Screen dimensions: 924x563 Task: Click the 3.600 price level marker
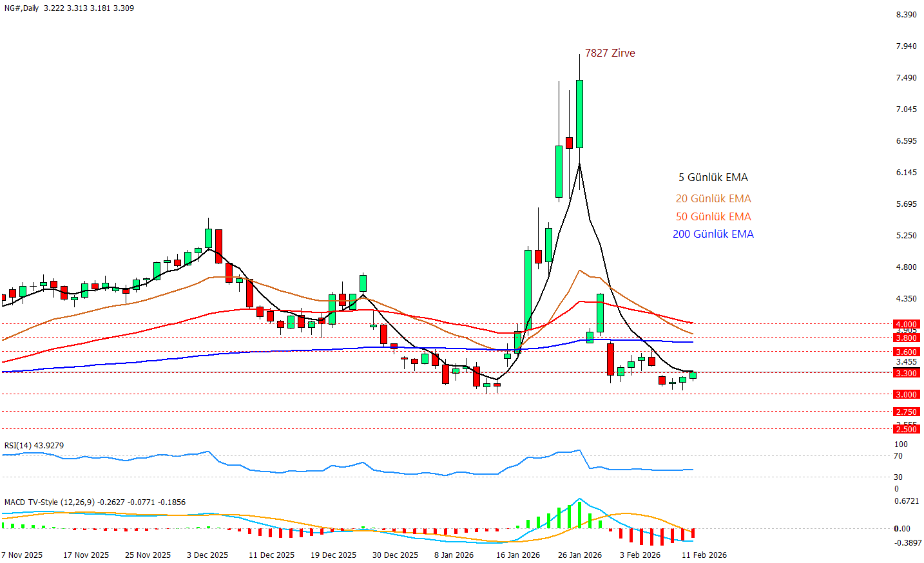point(905,352)
